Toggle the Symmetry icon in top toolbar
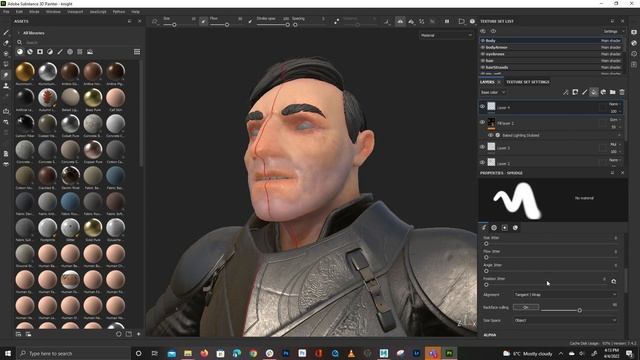The width and height of the screenshot is (640, 360). [400, 21]
